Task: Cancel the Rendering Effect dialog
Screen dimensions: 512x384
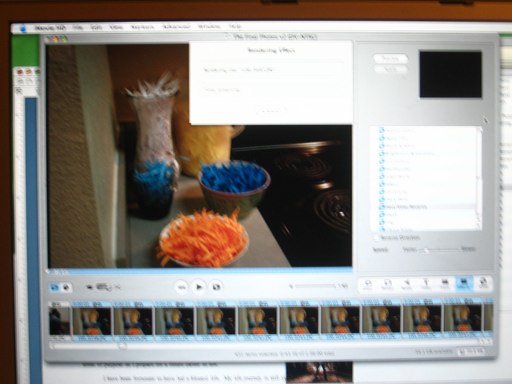Action: 271,110
